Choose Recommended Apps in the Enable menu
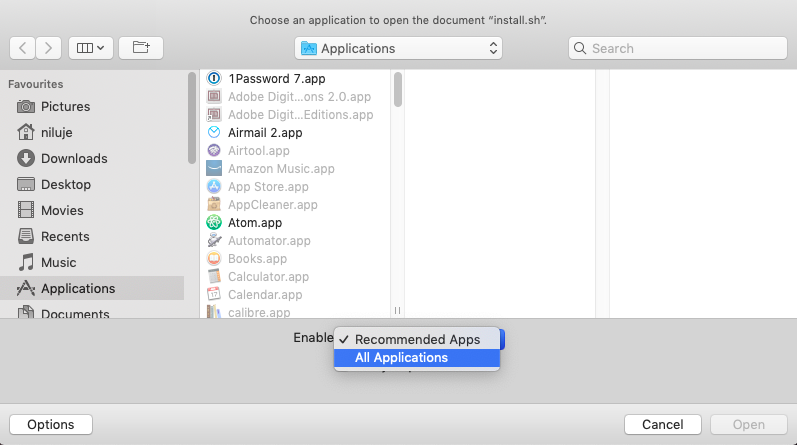797x445 pixels. point(417,339)
